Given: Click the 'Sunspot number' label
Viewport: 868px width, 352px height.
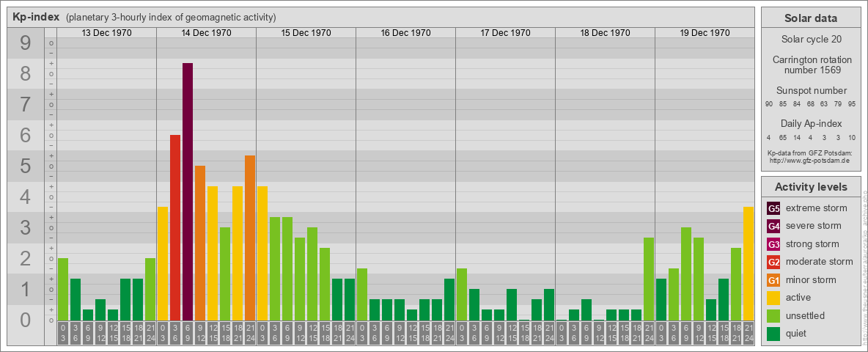Looking at the screenshot, I should coord(812,90).
